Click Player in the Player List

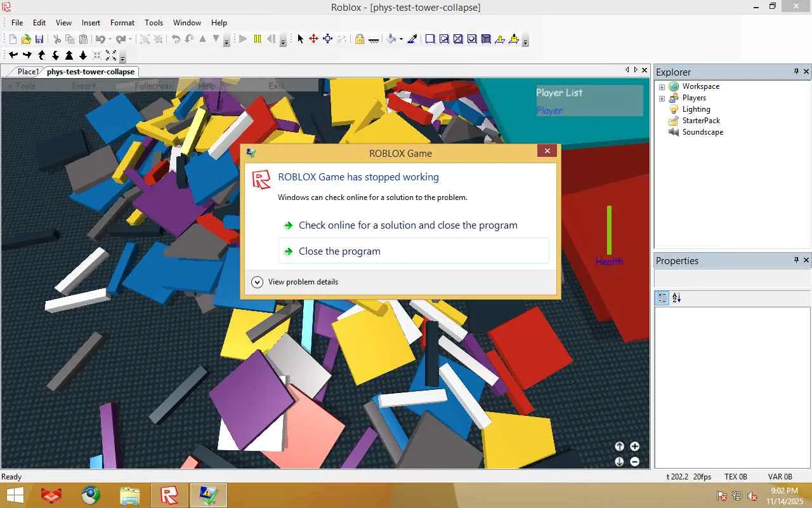(549, 110)
